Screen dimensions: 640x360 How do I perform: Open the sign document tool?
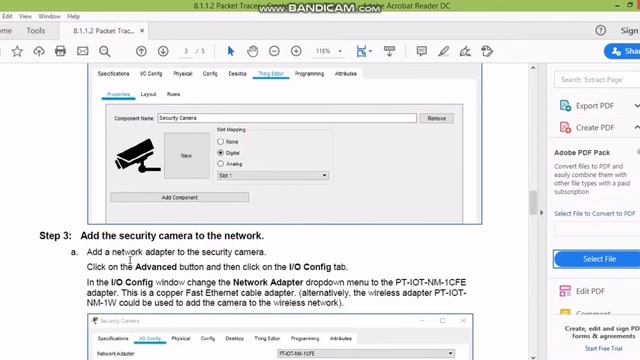point(465,51)
